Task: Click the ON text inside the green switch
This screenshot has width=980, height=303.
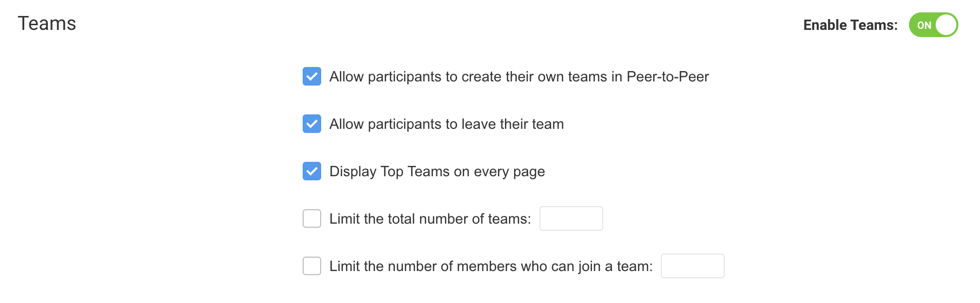Action: coord(924,25)
